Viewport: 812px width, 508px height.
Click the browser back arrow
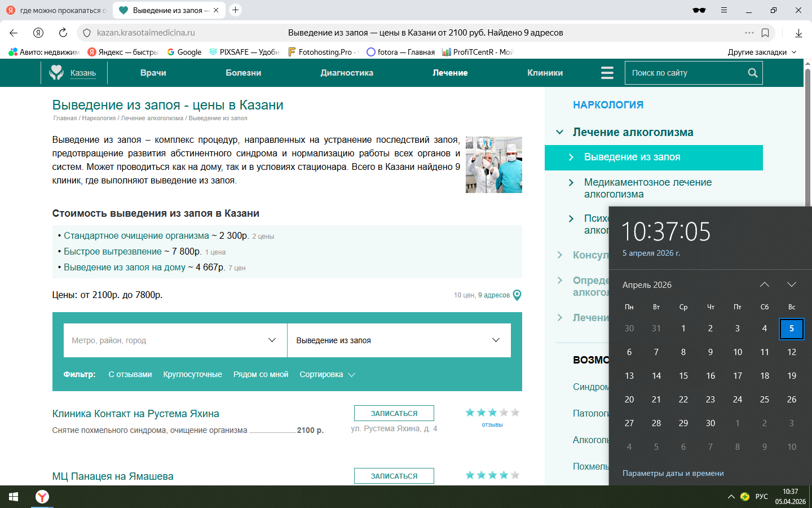click(14, 33)
